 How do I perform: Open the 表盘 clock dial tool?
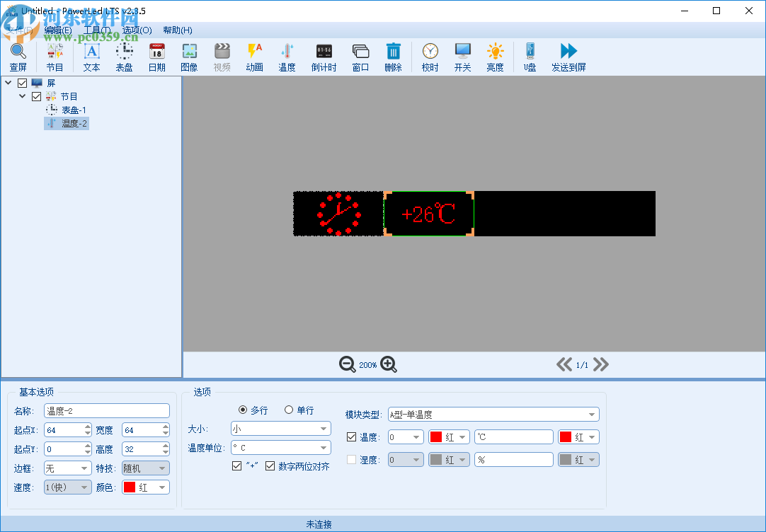pos(123,57)
